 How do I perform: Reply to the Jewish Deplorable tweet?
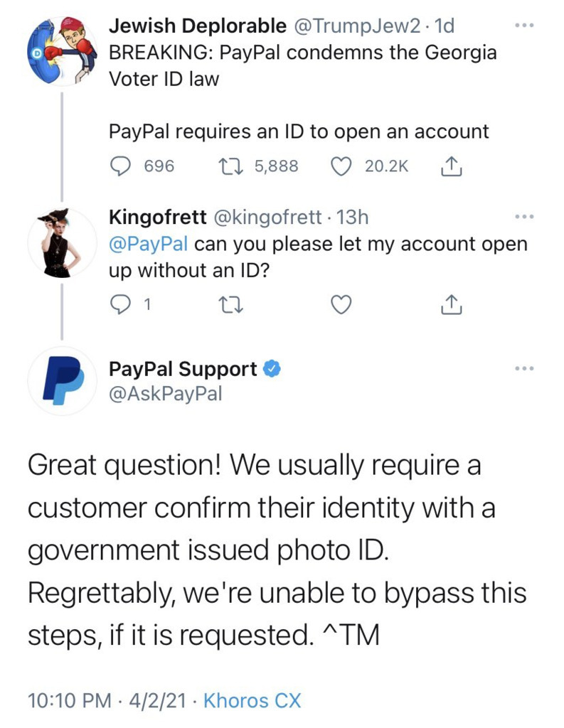pos(121,166)
